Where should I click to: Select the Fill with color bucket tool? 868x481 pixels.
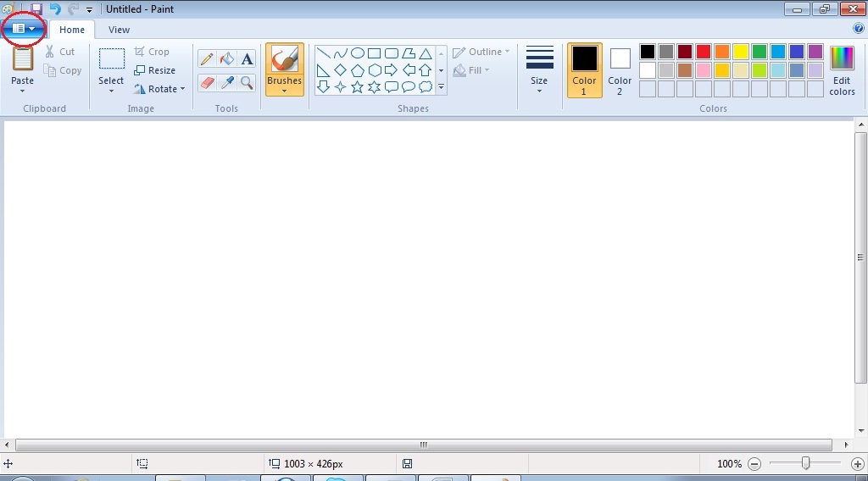226,58
